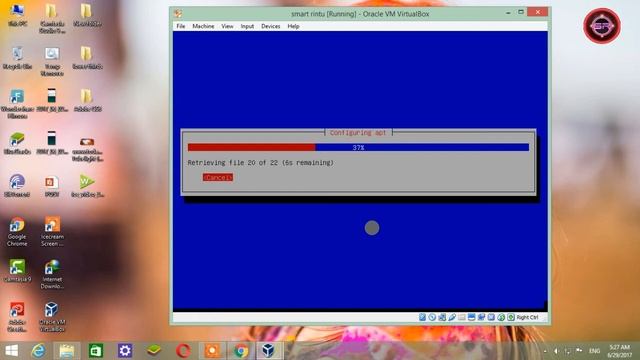This screenshot has width=640, height=360.
Task: Click the 37% progress bar
Action: coord(358,147)
